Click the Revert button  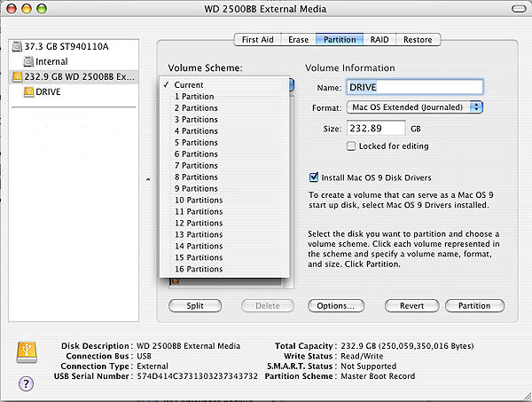(x=412, y=306)
